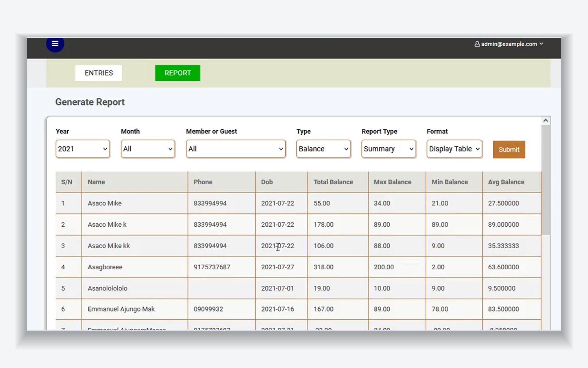Screen dimensions: 588x368
Task: Click the phone number 9175737687 for Asagboreee
Action: (x=212, y=267)
